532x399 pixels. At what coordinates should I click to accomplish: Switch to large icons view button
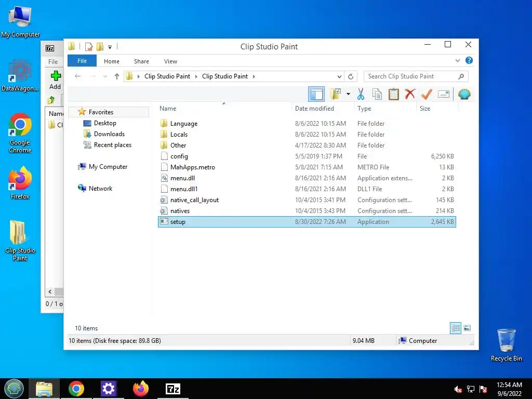click(467, 328)
